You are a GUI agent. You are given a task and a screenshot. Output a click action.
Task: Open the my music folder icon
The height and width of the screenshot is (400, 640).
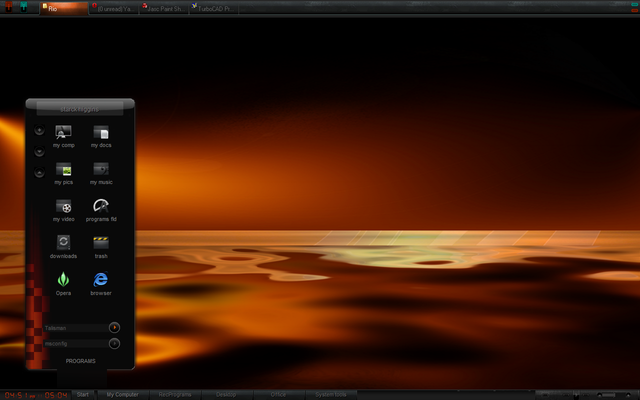point(101,169)
